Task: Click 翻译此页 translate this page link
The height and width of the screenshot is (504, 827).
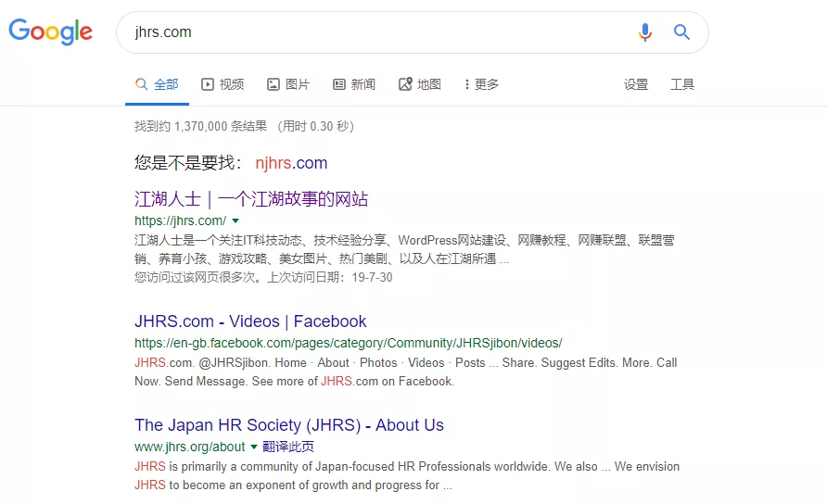Action: click(x=288, y=447)
